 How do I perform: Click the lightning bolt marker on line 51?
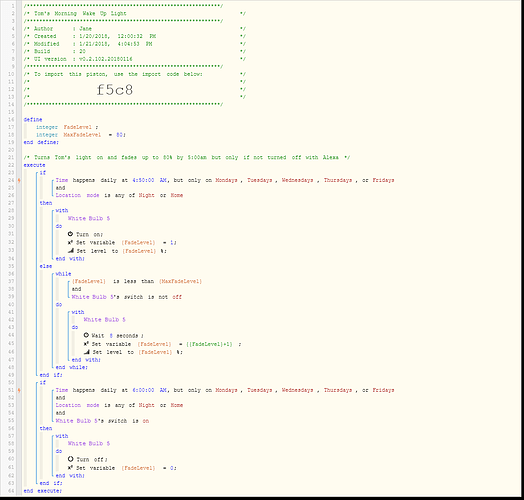(19, 390)
